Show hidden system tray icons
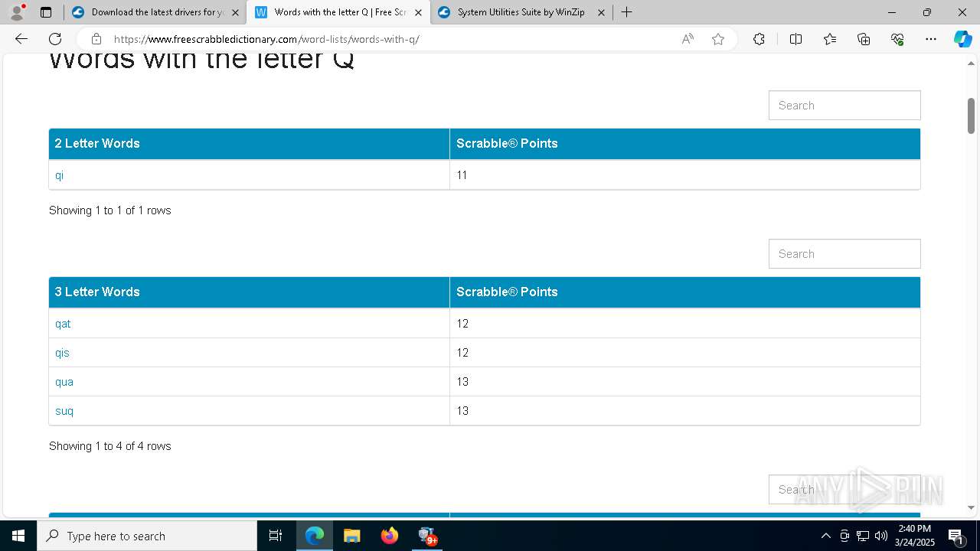Viewport: 980px width, 551px height. click(x=825, y=536)
